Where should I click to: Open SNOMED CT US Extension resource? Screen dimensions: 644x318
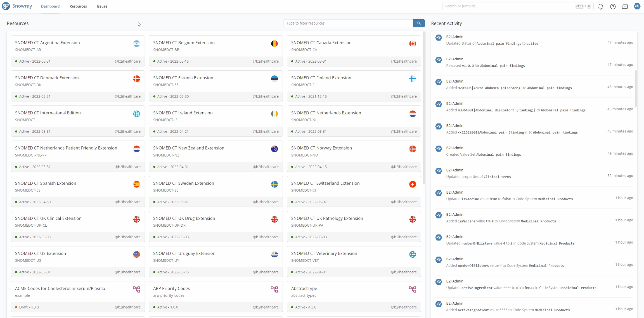(x=41, y=253)
